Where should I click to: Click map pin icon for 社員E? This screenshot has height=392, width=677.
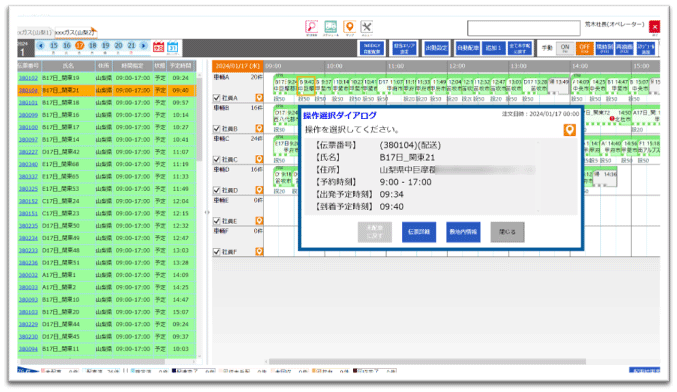tap(259, 221)
